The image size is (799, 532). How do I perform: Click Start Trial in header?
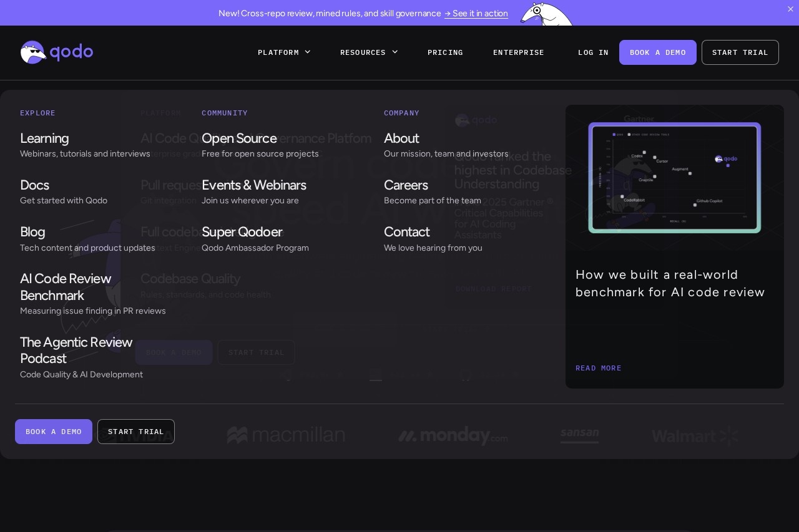point(740,52)
